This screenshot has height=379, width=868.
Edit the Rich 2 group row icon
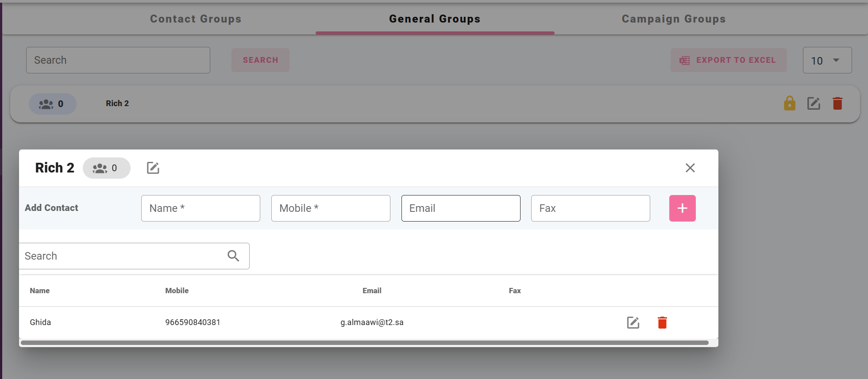[814, 103]
